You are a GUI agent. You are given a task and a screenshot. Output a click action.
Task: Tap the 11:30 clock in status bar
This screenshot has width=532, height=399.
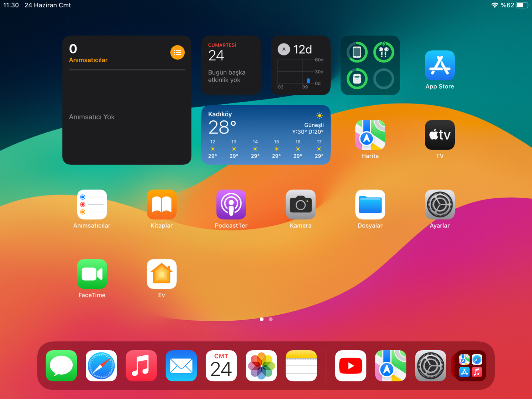[x=11, y=5]
